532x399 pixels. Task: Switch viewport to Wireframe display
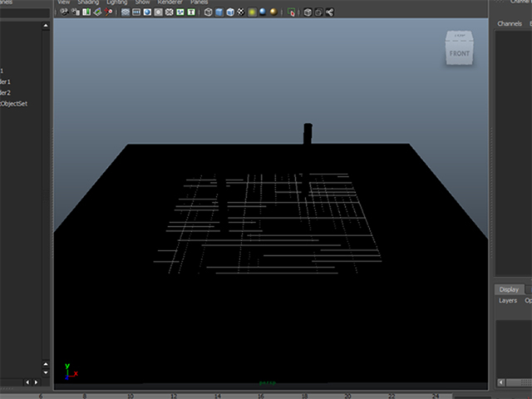pyautogui.click(x=209, y=12)
